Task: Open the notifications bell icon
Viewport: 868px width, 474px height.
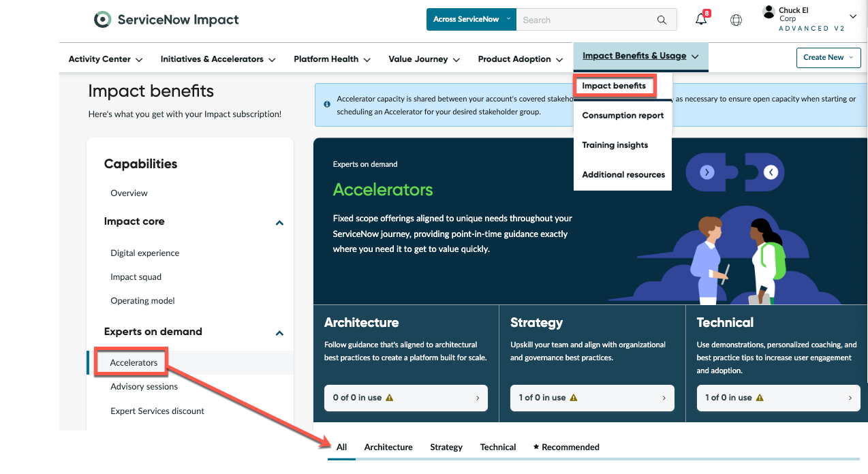Action: click(x=701, y=20)
